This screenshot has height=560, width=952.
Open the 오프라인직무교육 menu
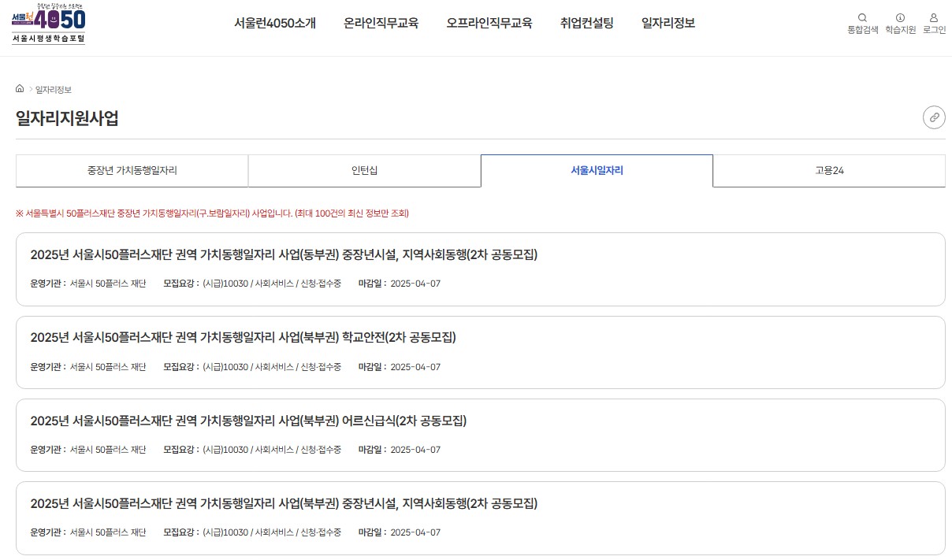(489, 24)
